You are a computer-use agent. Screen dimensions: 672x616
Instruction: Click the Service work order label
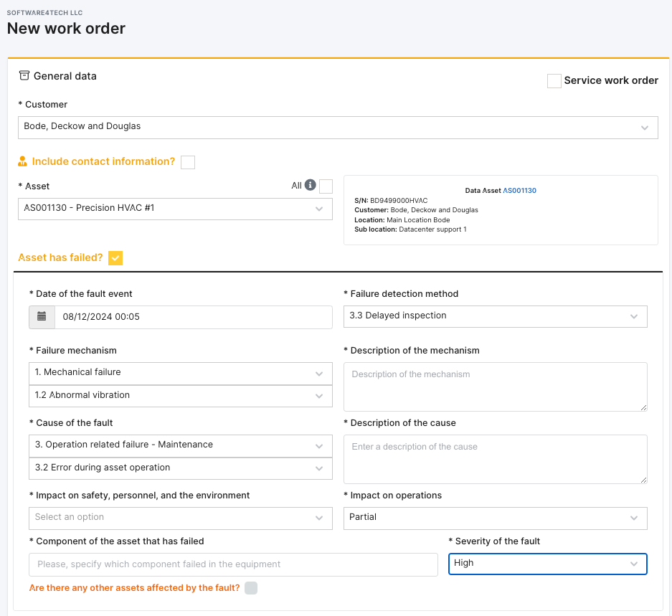click(x=611, y=80)
